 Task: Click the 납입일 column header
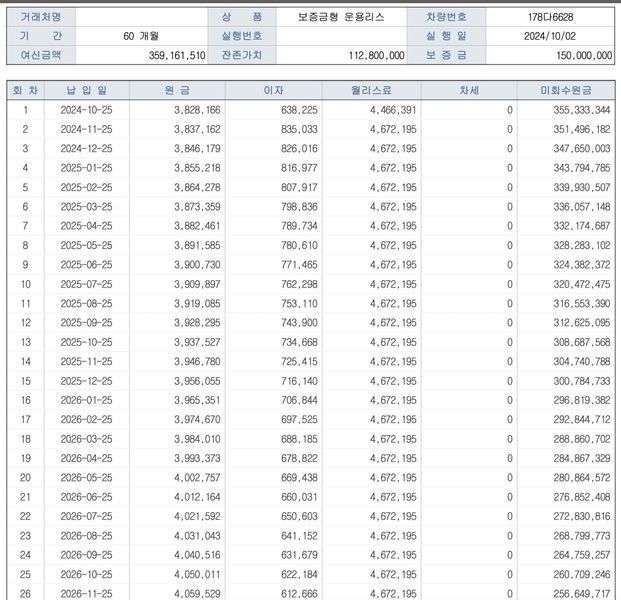[x=87, y=90]
